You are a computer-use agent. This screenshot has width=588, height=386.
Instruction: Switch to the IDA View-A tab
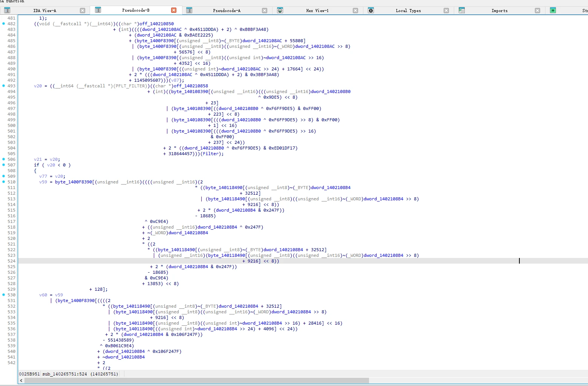pyautogui.click(x=44, y=11)
